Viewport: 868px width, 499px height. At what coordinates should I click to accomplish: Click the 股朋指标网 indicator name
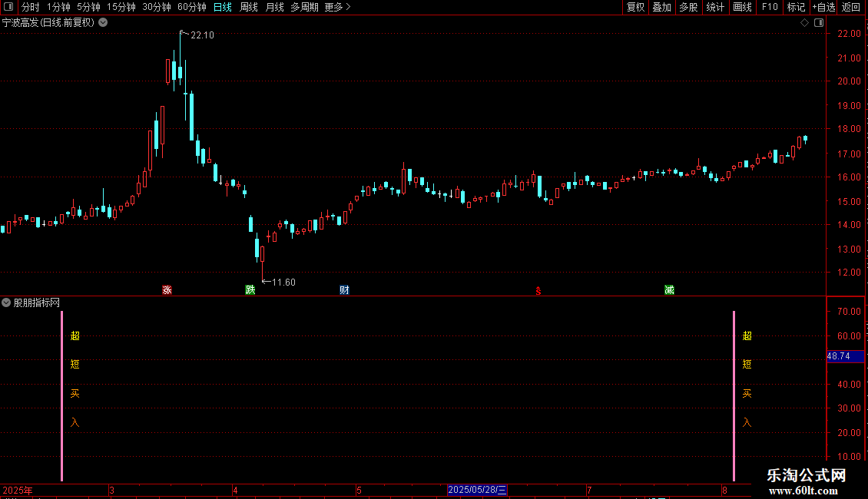[x=37, y=302]
